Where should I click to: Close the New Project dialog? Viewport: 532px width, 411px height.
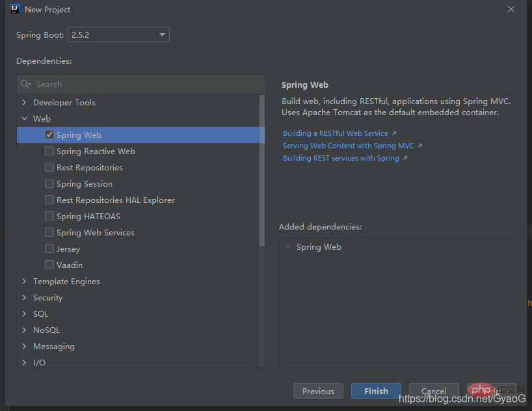(511, 9)
